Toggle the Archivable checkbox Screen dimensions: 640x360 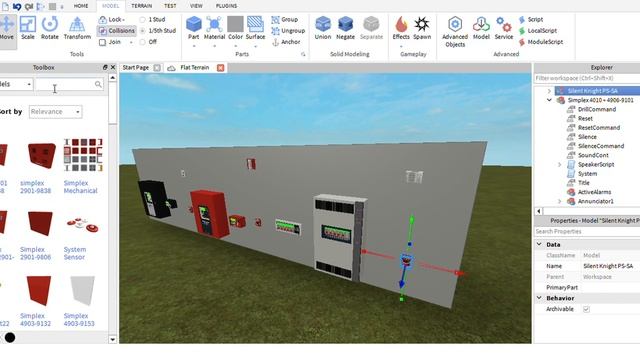(586, 309)
